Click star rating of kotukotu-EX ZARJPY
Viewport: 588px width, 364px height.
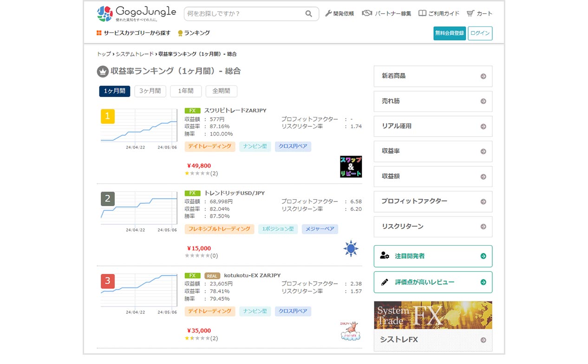[x=197, y=338]
